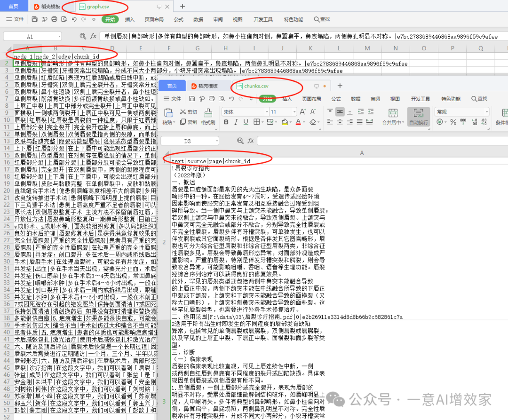Click Redo icon in graph.csv window
508x420 pixels.
[84, 19]
